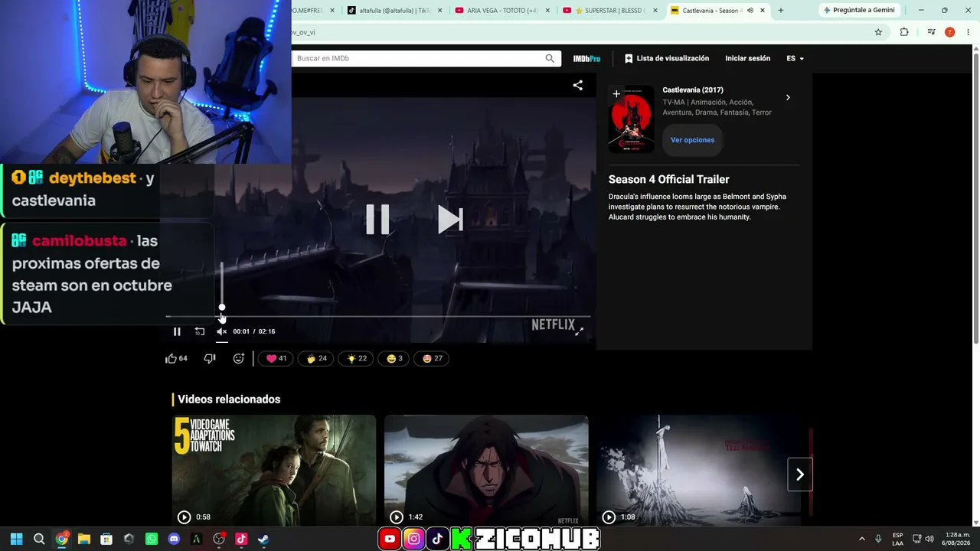Open Google Chrome from the taskbar

tap(62, 539)
